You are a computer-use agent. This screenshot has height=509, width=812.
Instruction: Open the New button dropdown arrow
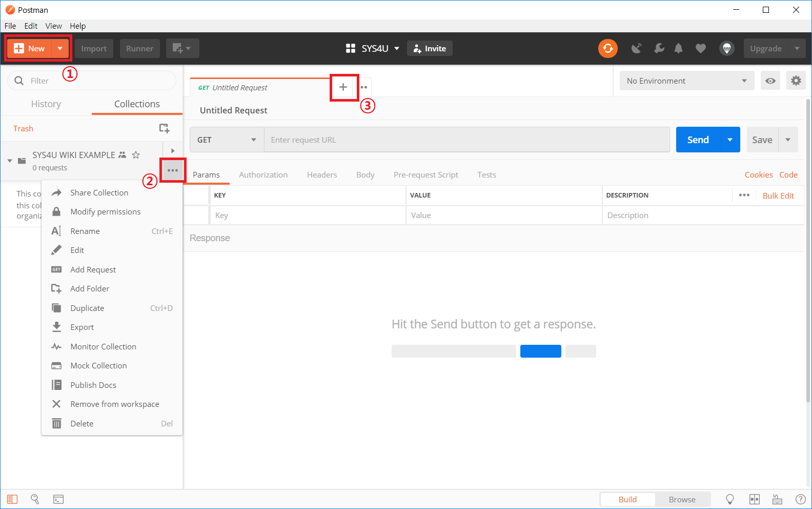[60, 48]
